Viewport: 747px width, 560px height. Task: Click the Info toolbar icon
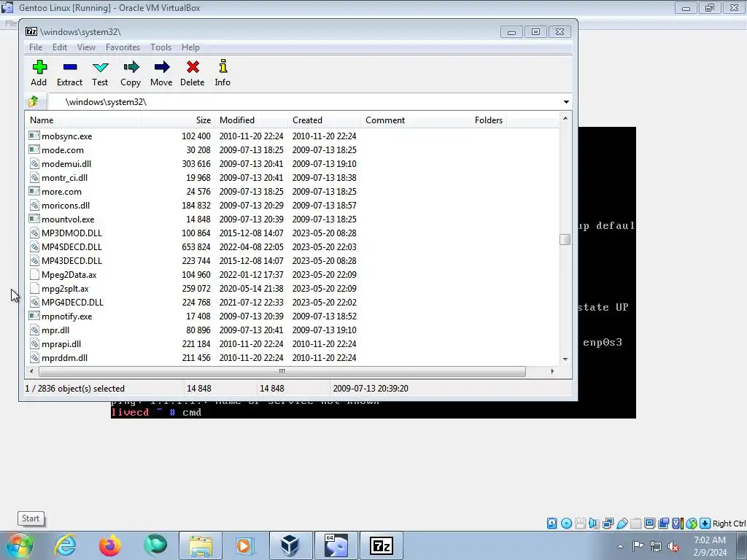click(223, 66)
